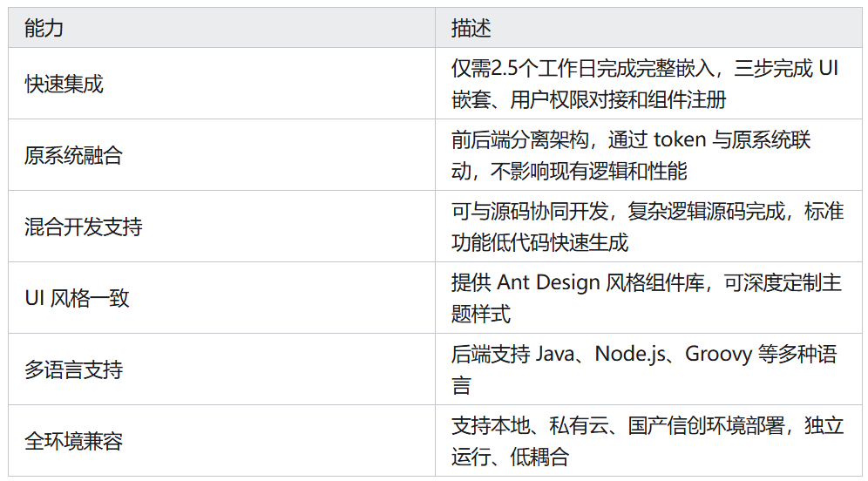Image resolution: width=868 pixels, height=481 pixels.
Task: Click the token 与原系统联动 description
Action: click(648, 155)
